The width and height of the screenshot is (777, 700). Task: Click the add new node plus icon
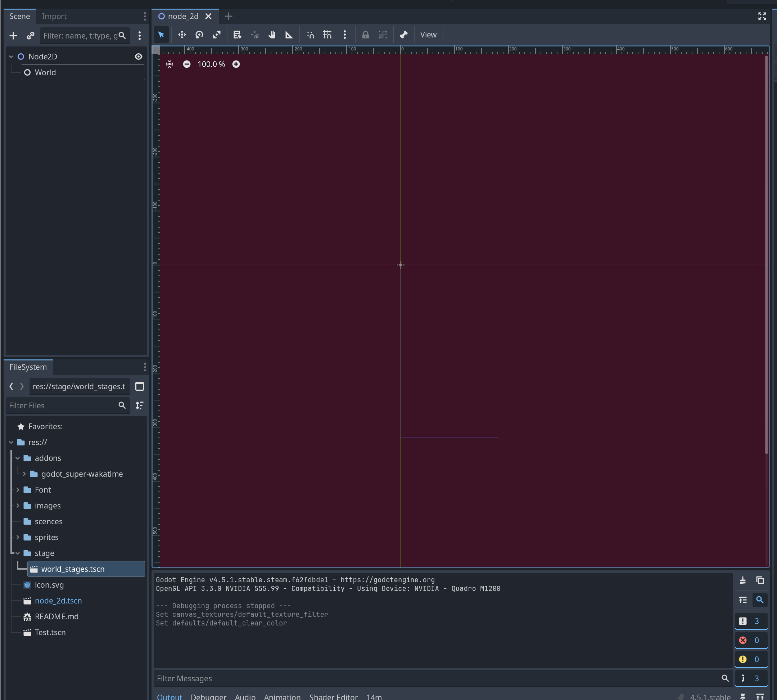coord(13,36)
